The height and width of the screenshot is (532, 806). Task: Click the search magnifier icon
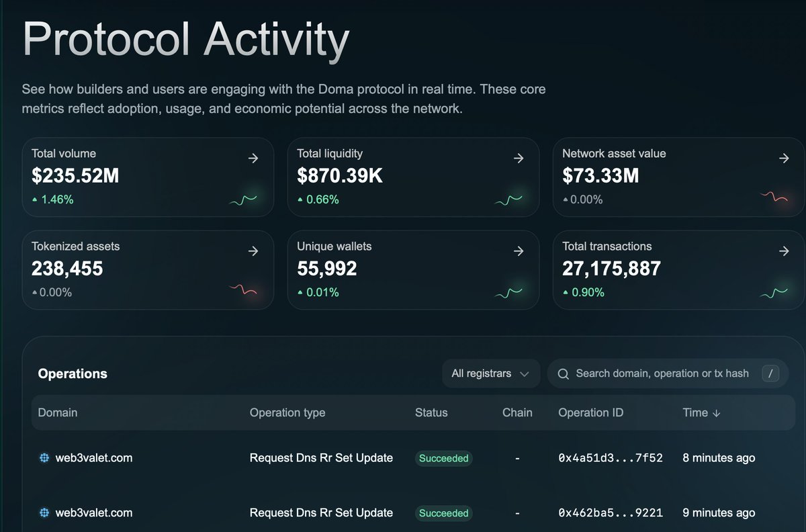tap(564, 373)
